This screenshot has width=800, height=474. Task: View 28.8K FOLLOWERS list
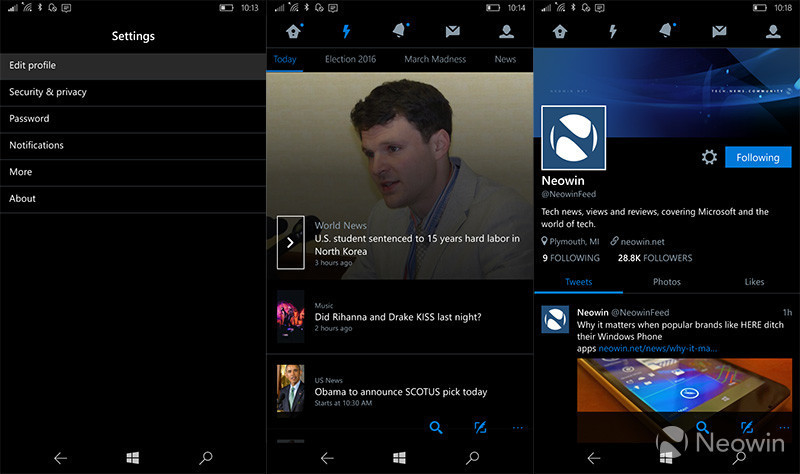[655, 258]
